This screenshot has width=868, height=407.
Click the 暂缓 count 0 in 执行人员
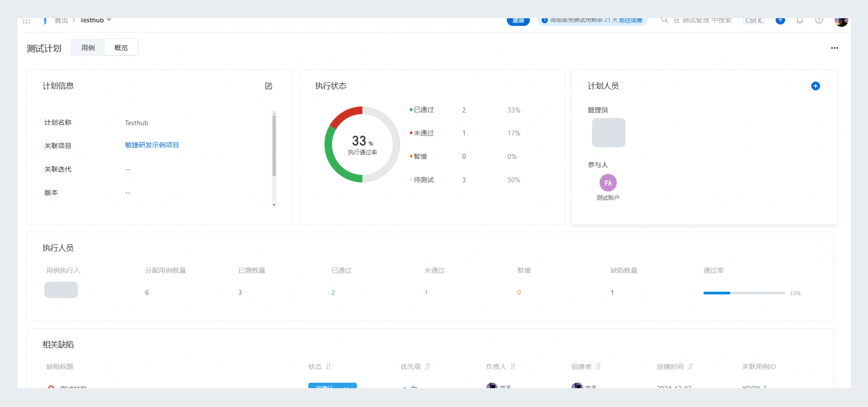pyautogui.click(x=519, y=292)
